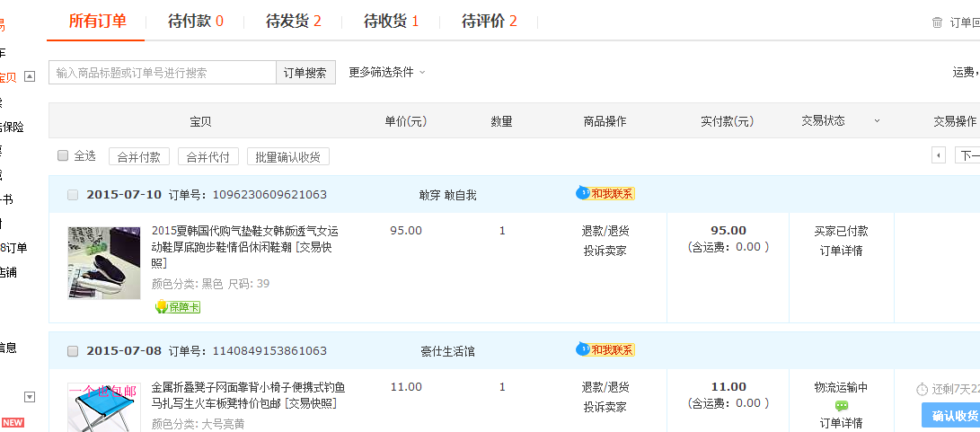Click the previous page arrow button
The width and height of the screenshot is (980, 432).
tap(939, 156)
